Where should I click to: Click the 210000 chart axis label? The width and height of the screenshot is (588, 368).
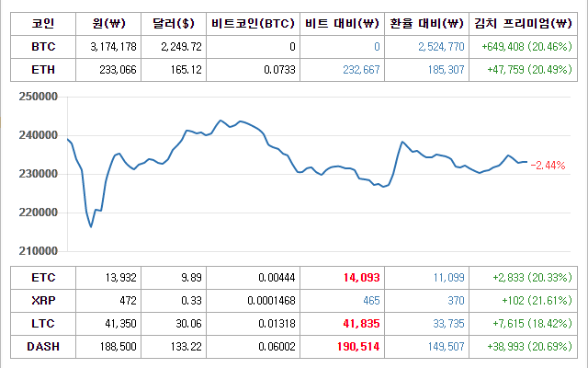tap(39, 251)
